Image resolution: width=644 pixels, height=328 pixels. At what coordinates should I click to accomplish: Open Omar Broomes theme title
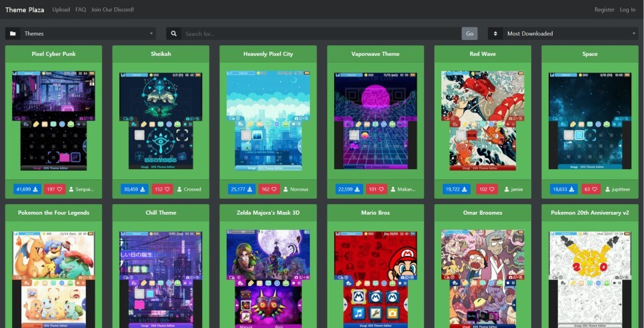click(483, 213)
